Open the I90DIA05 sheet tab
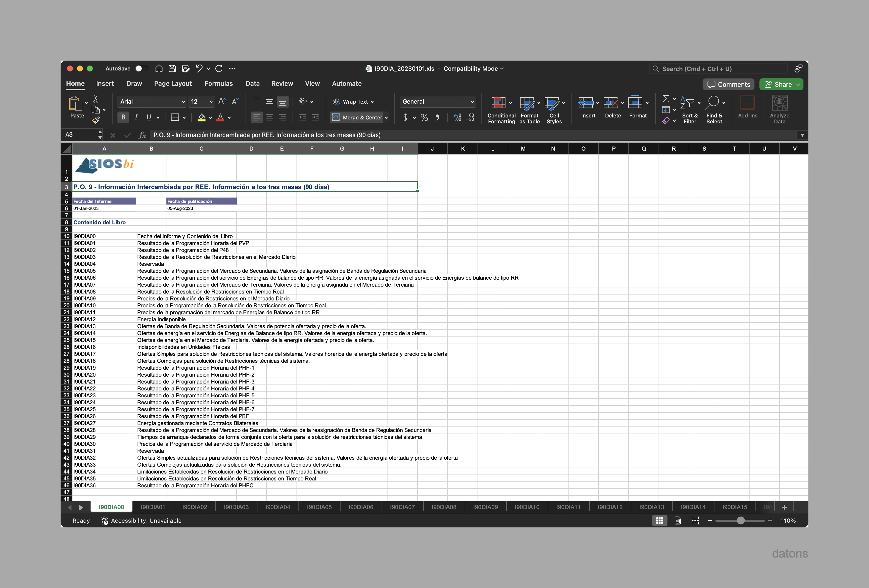 tap(319, 507)
